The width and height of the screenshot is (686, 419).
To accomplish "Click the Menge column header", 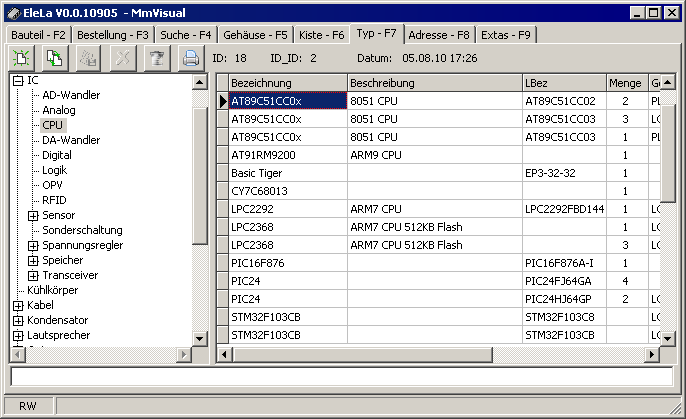I will [627, 83].
